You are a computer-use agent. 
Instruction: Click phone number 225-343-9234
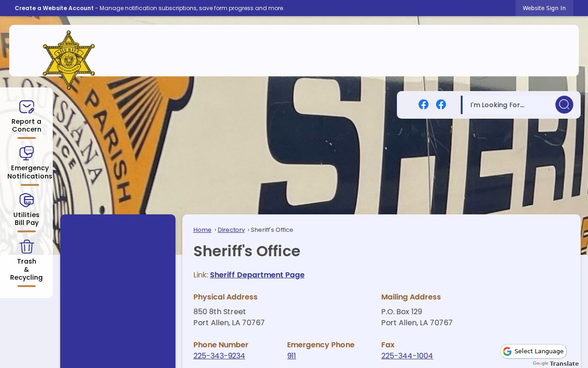pyautogui.click(x=219, y=356)
